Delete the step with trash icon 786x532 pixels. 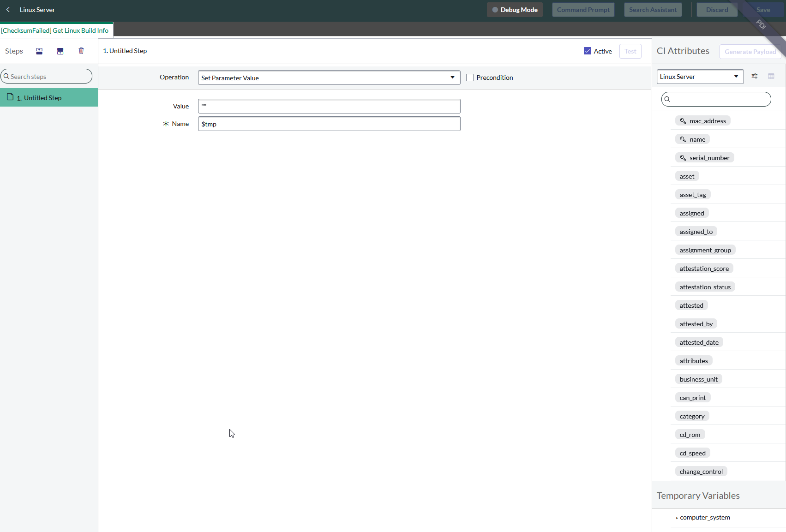pyautogui.click(x=81, y=51)
